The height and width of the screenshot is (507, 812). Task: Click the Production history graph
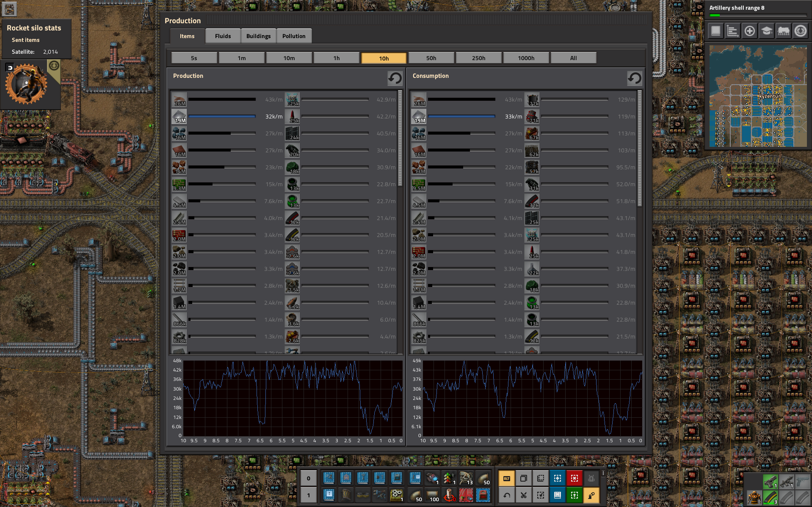293,398
